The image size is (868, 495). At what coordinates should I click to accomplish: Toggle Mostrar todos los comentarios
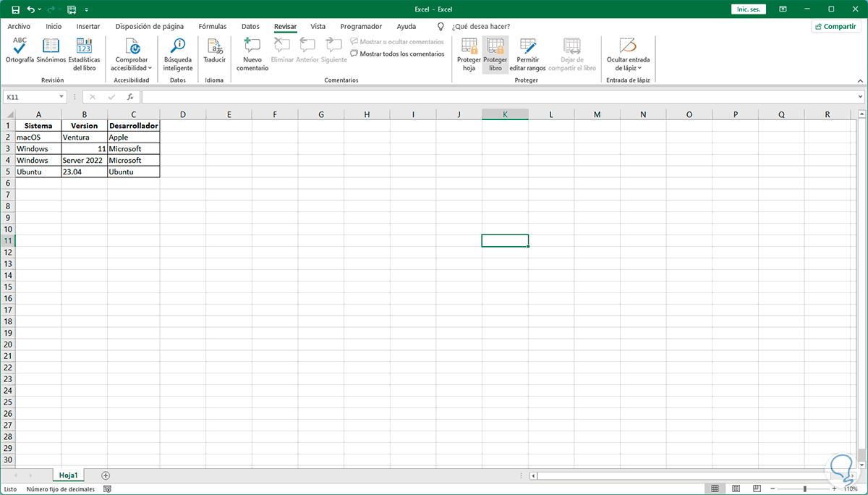(x=397, y=54)
